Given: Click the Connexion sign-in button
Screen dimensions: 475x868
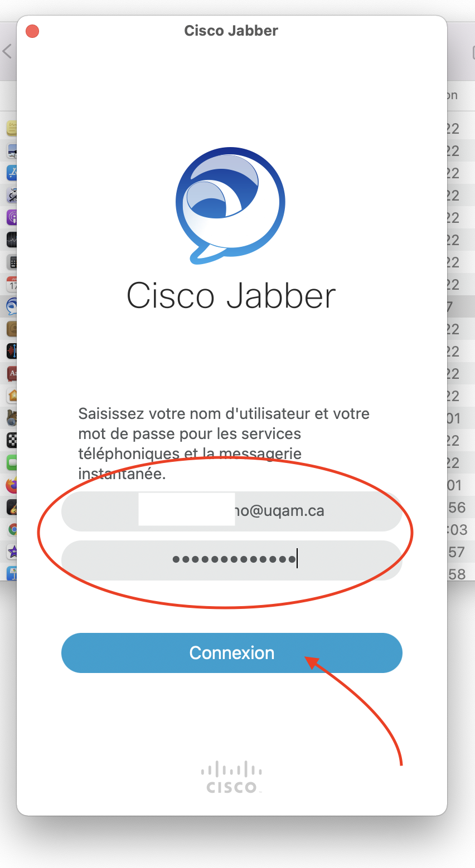Looking at the screenshot, I should click(231, 652).
